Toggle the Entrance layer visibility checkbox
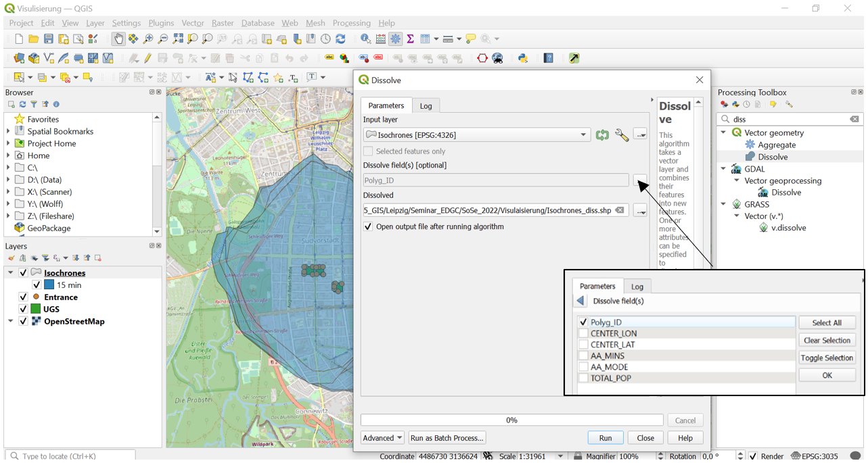The image size is (868, 463). (x=24, y=297)
